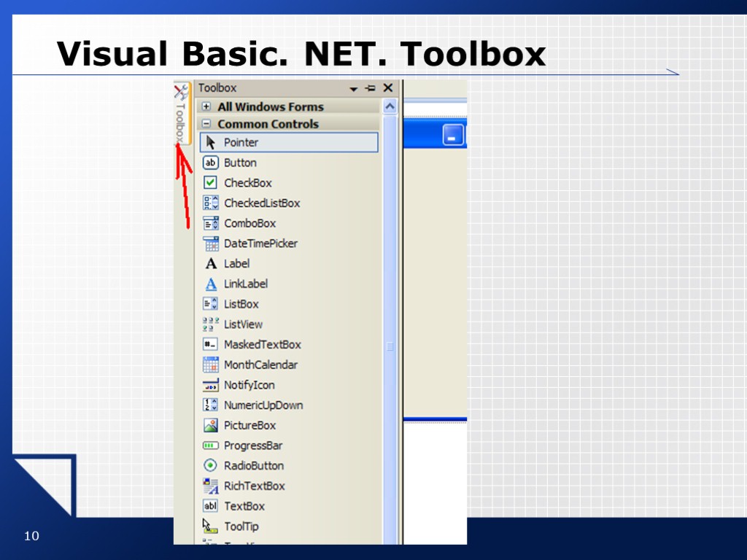Toggle the Toolbox auto-hide pin
Screen dimensions: 747x560
[370, 88]
